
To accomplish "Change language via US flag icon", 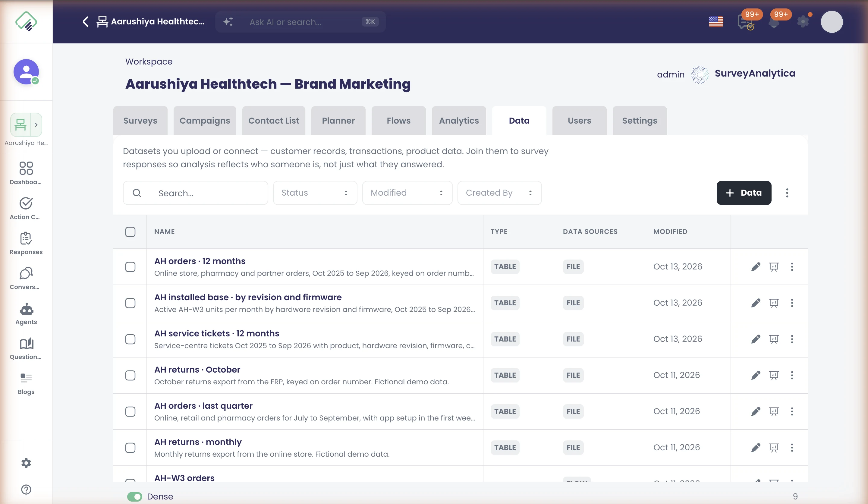I will point(716,22).
